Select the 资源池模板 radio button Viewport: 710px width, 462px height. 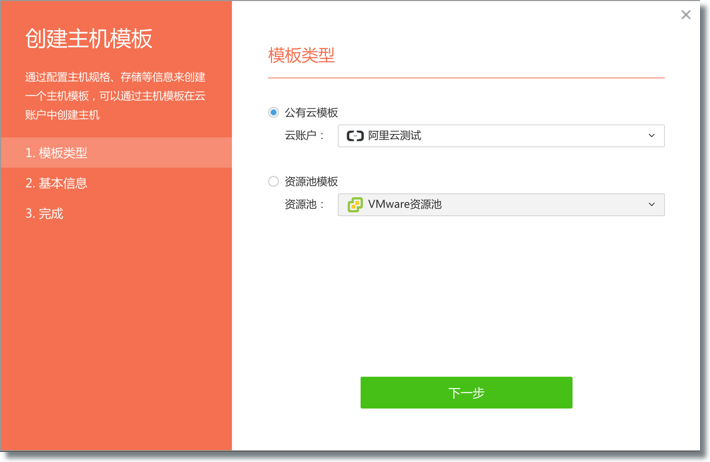[x=273, y=182]
